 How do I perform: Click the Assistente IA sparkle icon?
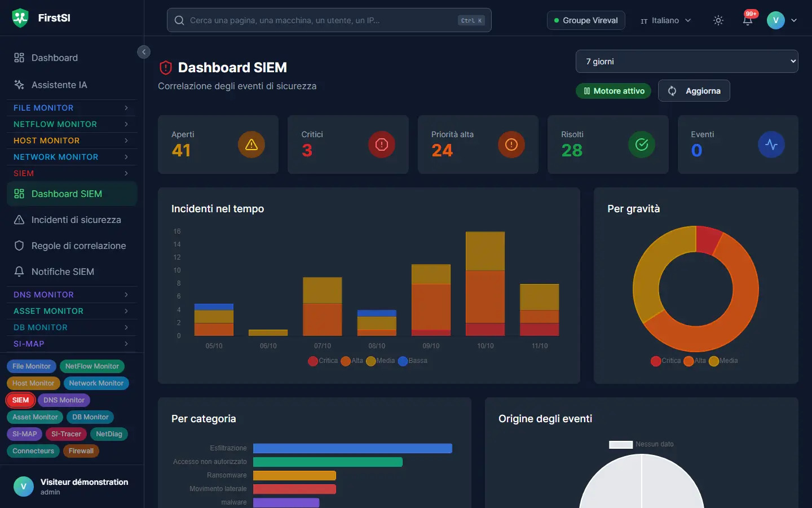point(19,85)
